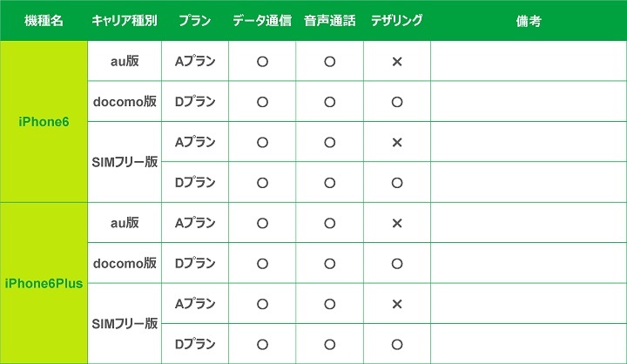Select the データ通信 column header
Viewport: 627px width, 364px height.
262,21
